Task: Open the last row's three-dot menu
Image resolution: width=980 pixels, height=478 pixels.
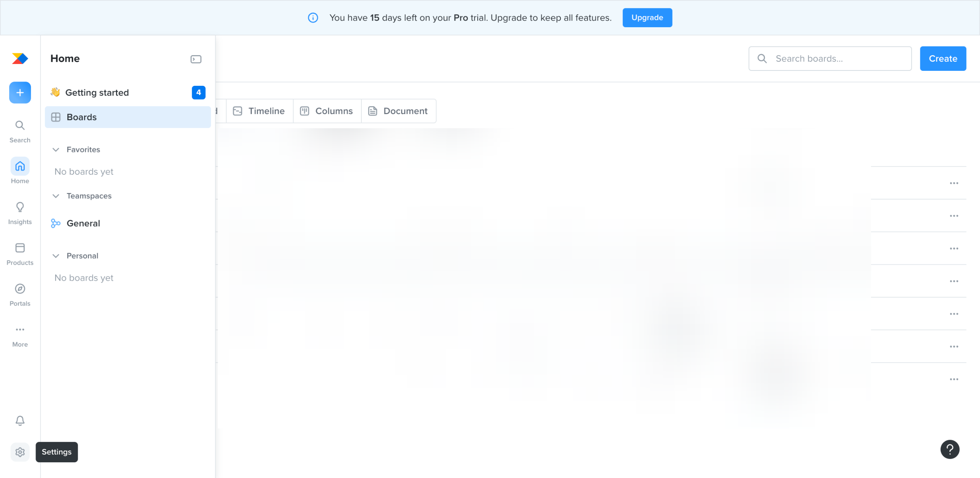Action: click(954, 379)
